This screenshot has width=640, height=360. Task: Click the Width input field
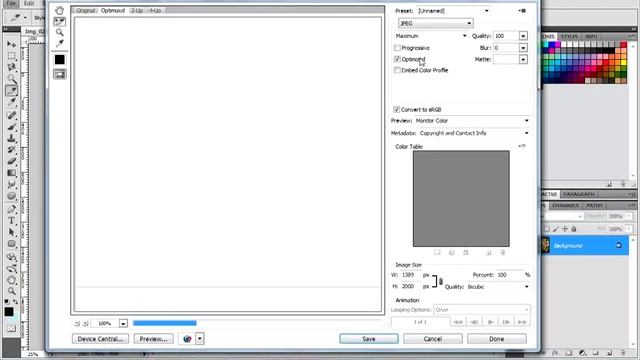[410, 275]
